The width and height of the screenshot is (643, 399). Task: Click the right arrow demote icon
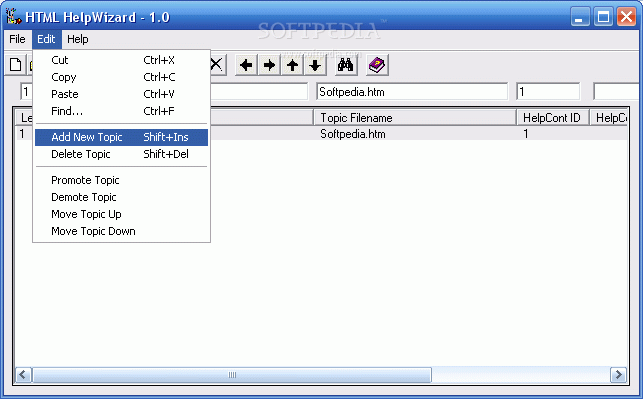269,65
